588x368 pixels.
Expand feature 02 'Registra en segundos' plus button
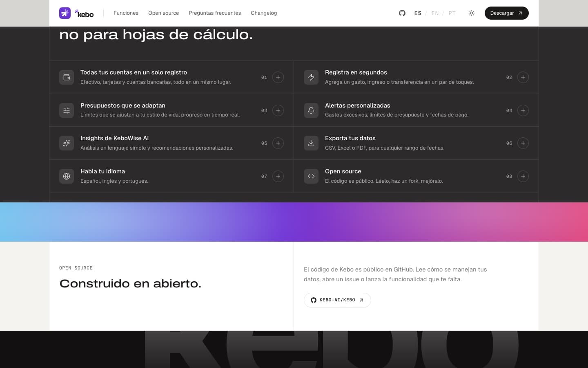pos(523,77)
